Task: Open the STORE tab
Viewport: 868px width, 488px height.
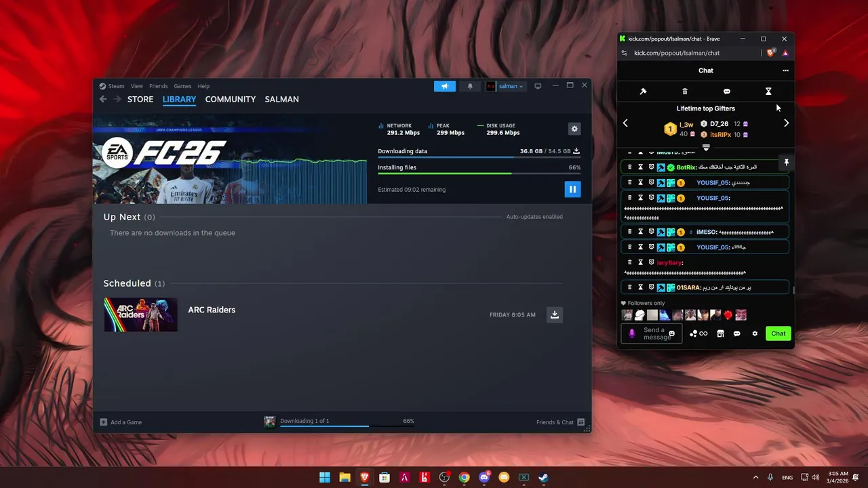Action: click(x=140, y=99)
